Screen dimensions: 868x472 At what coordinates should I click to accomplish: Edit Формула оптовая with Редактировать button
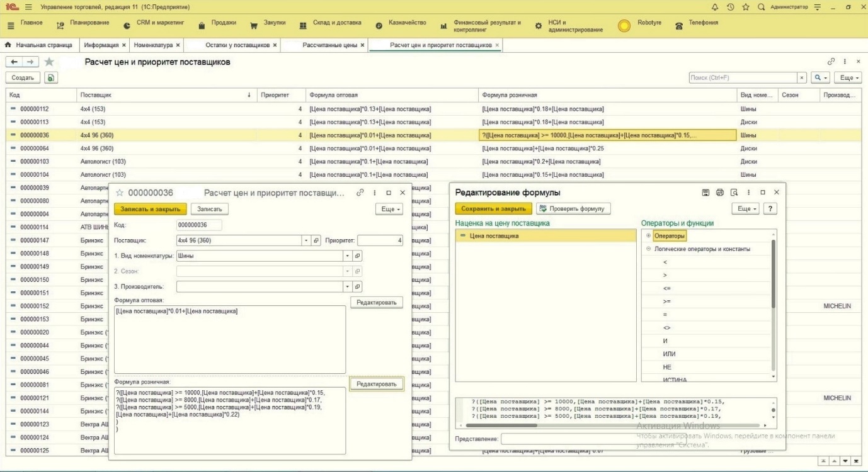(376, 303)
